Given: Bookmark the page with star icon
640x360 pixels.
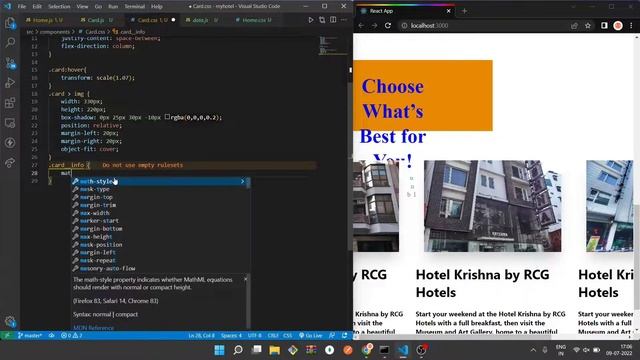Looking at the screenshot, I should point(588,25).
